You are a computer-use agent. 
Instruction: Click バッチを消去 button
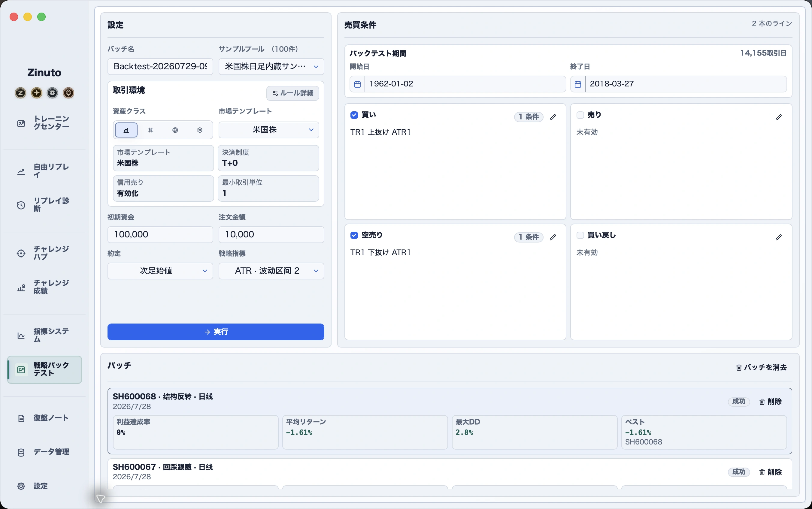pyautogui.click(x=761, y=368)
